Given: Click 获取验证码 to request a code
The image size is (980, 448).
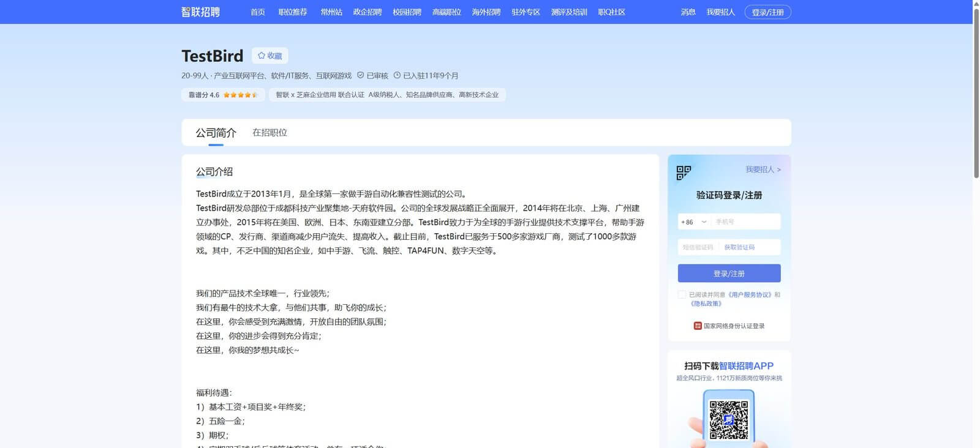Looking at the screenshot, I should click(x=739, y=247).
